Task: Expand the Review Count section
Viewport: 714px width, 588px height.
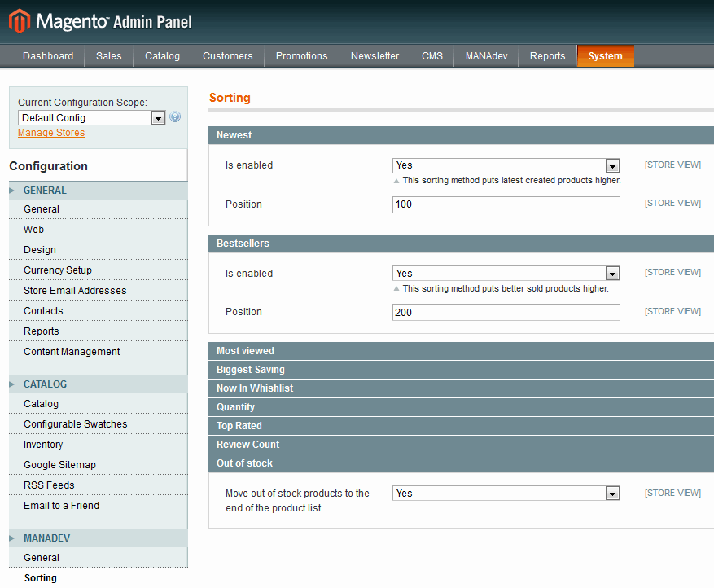Action: pos(461,445)
